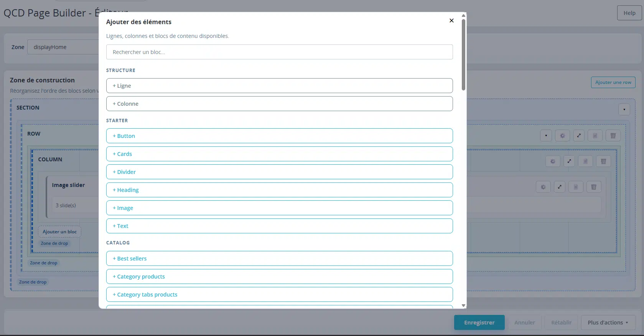Choose + Category products from the catalog

tap(279, 277)
